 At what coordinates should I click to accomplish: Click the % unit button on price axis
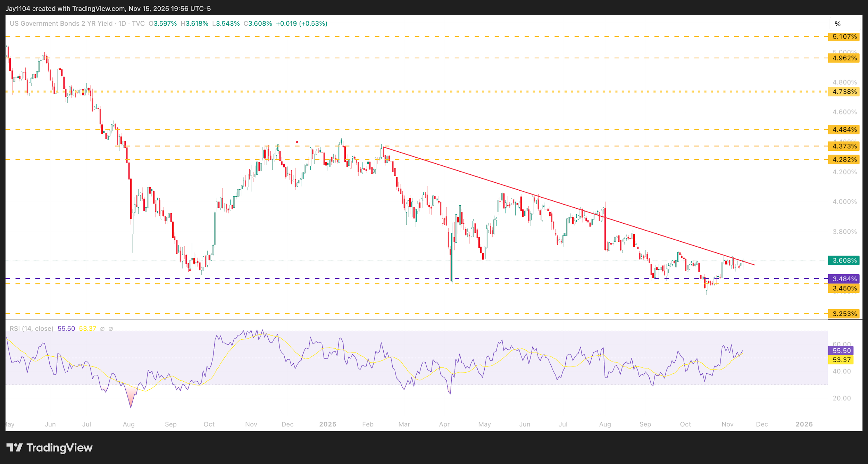click(x=838, y=24)
